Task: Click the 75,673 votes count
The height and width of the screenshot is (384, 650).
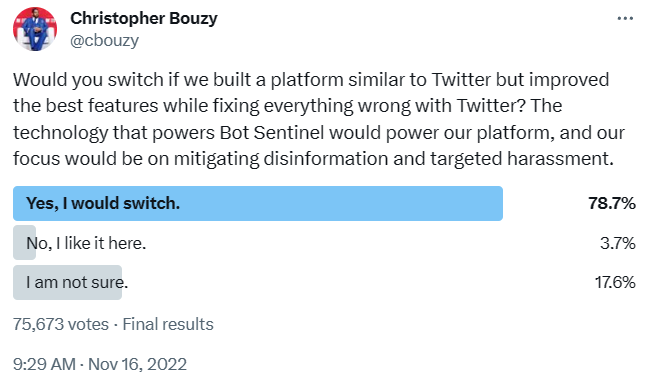Action: tap(61, 324)
